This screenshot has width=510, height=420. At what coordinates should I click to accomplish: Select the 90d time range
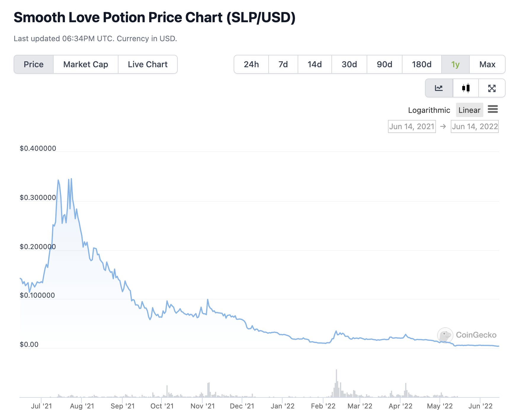point(384,64)
